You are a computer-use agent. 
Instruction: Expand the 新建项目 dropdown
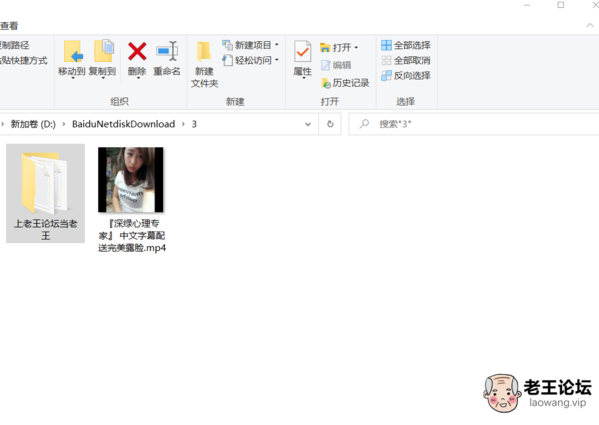coord(277,45)
